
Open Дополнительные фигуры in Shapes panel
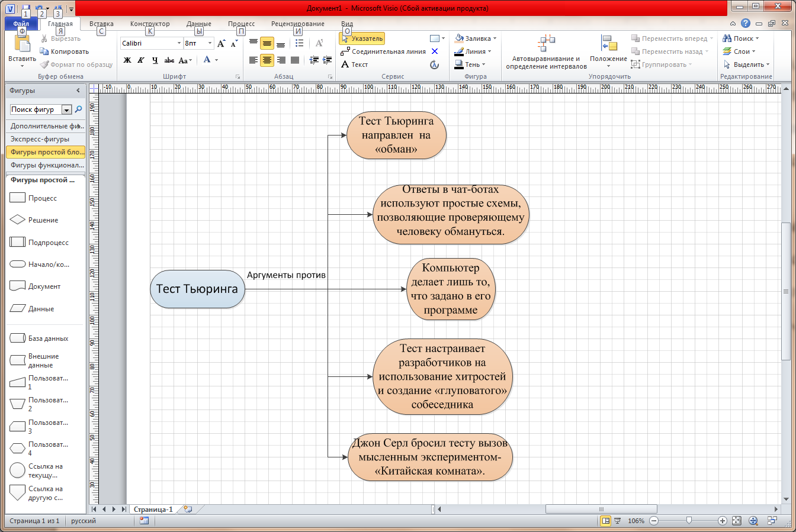pos(46,126)
